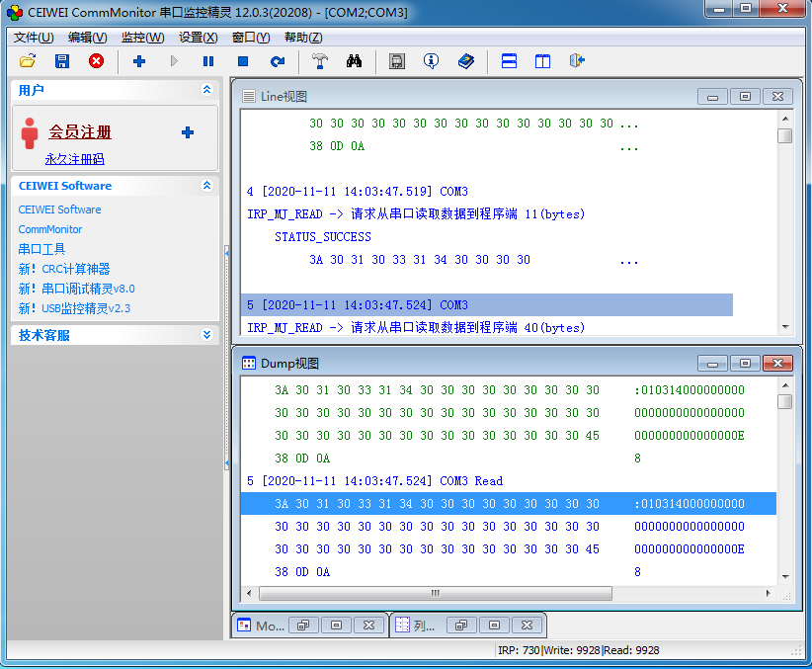Click Dump视图 vertical scrollbar down arrow
Screen dimensions: 812x669
(x=785, y=577)
